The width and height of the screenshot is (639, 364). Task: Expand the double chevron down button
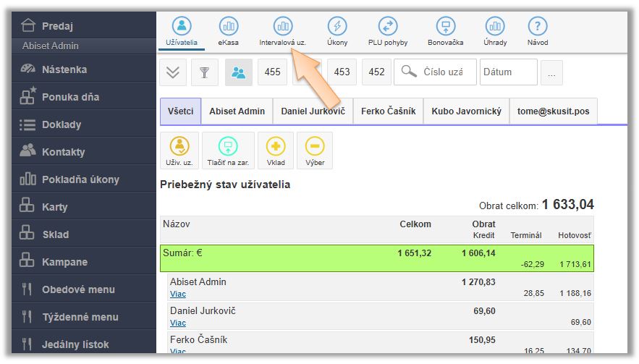coord(173,72)
